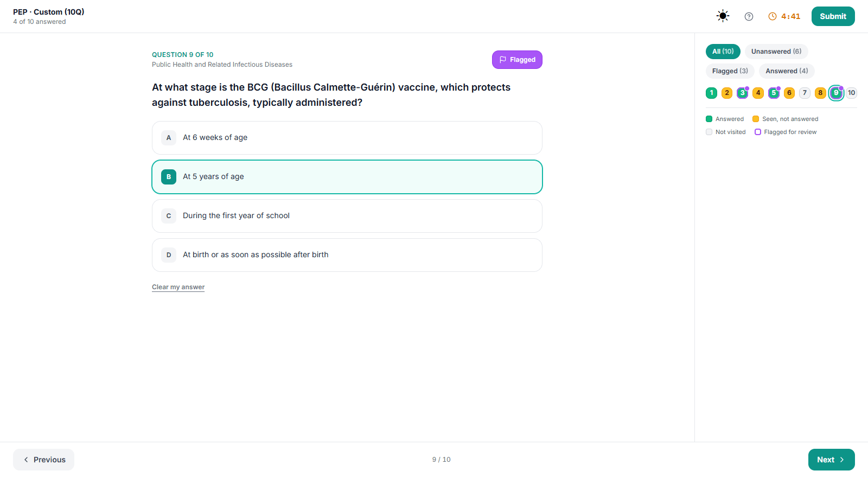The height and width of the screenshot is (477, 868).
Task: Go to question 7 bubble
Action: (805, 93)
